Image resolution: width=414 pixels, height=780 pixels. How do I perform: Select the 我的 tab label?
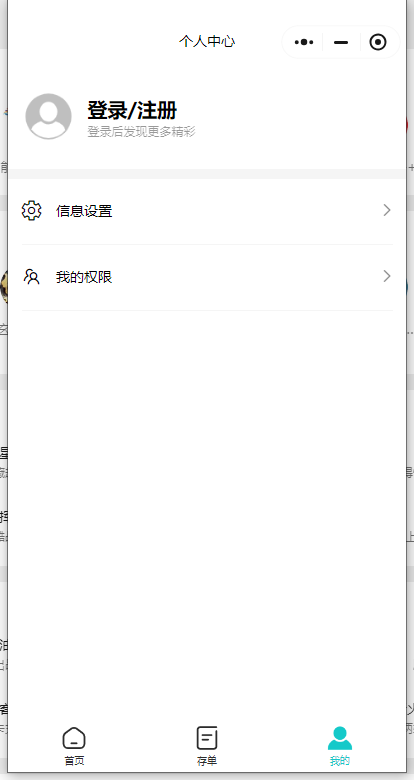tap(340, 761)
